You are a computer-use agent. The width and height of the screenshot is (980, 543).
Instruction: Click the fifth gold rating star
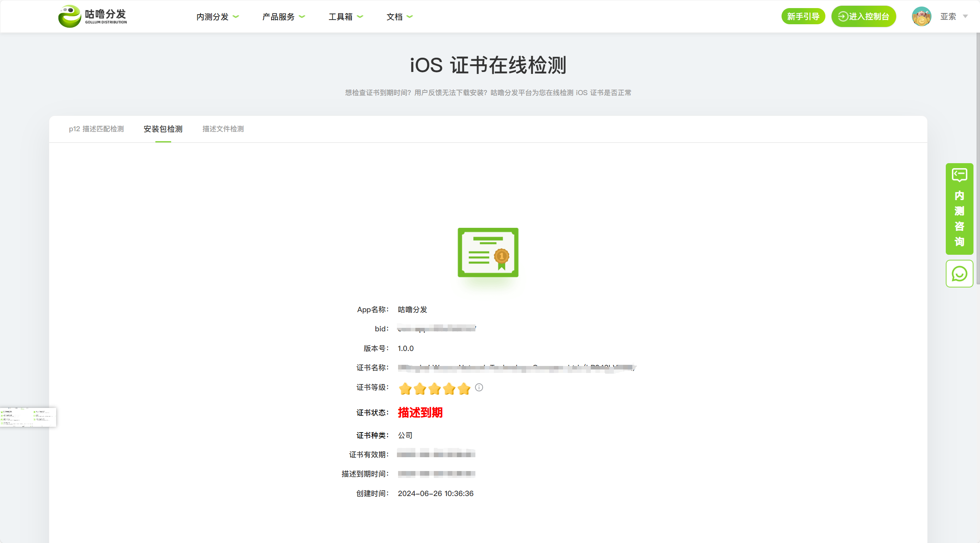[x=464, y=389]
